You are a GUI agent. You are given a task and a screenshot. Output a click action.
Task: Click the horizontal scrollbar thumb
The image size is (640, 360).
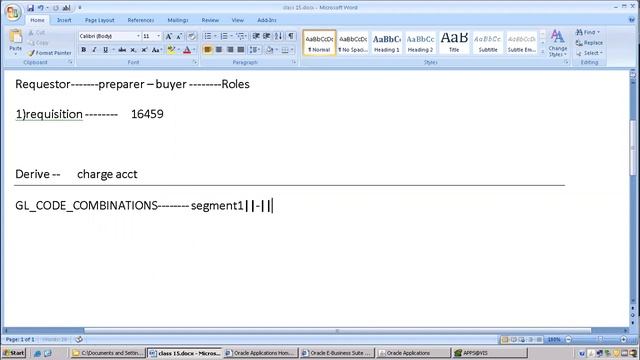pyautogui.click(x=337, y=331)
